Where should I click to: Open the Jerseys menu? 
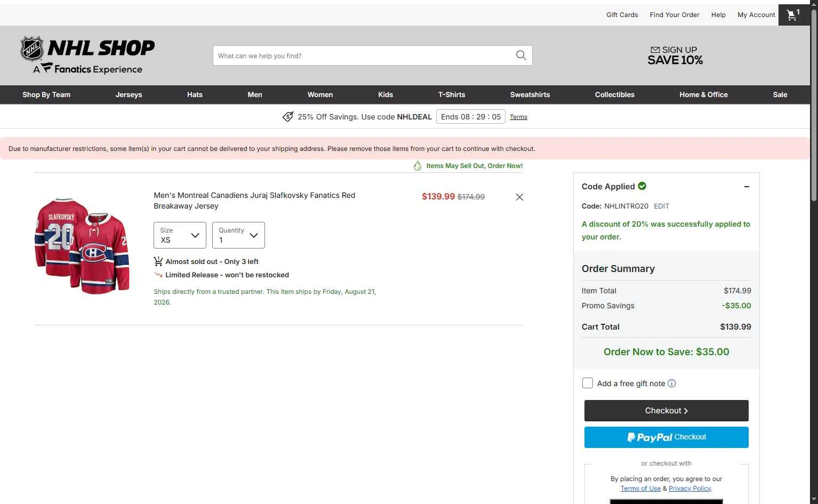(129, 94)
